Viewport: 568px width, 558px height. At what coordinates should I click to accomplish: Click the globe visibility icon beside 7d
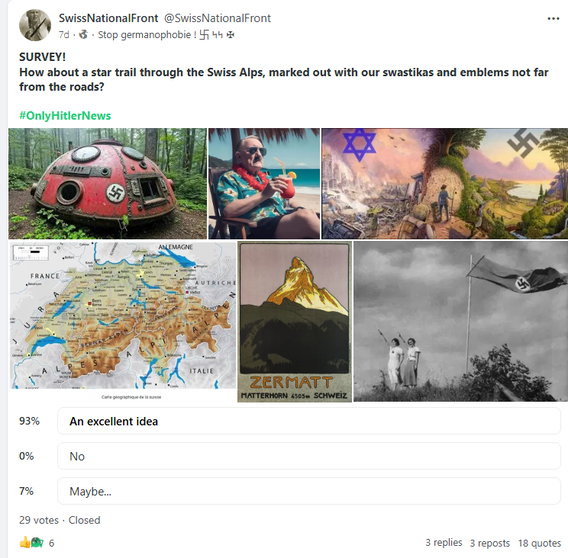(83, 35)
